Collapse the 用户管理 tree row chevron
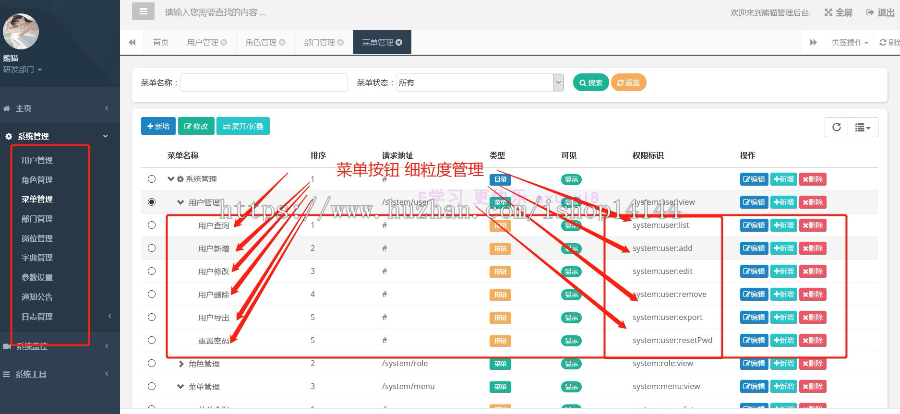The width and height of the screenshot is (900, 414). (181, 202)
